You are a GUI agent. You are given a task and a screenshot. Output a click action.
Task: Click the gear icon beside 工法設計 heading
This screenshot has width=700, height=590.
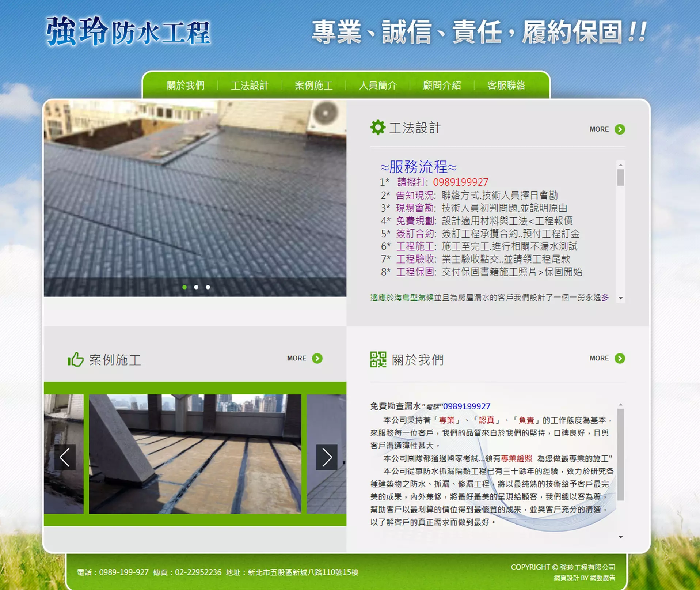377,128
